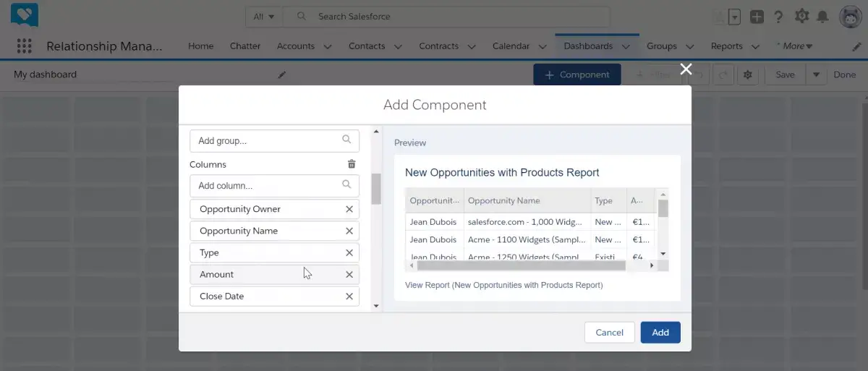The height and width of the screenshot is (371, 868).
Task: Expand the Groups tab chevron
Action: tap(690, 46)
